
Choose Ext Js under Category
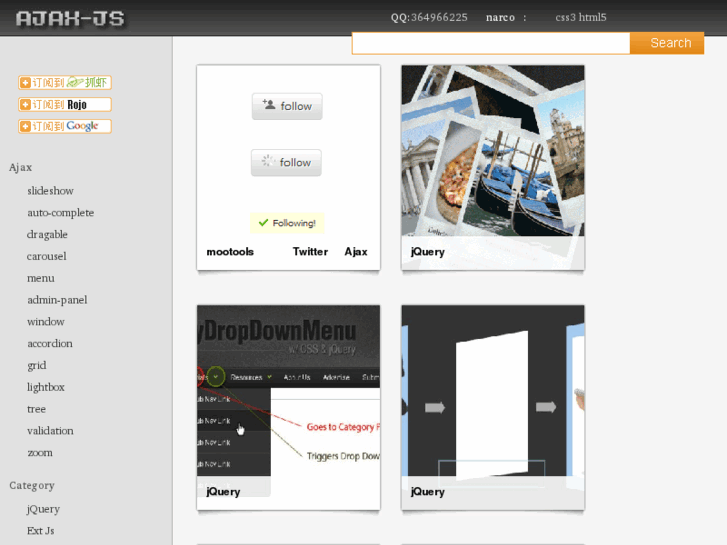[40, 531]
